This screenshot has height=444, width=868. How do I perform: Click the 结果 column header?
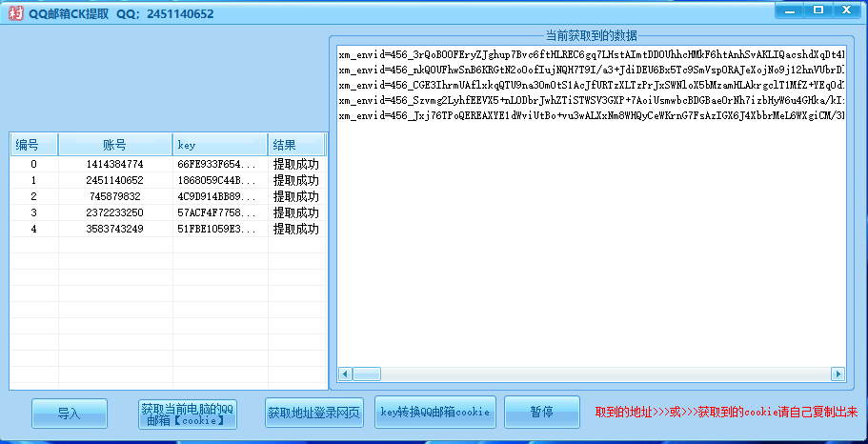(295, 145)
